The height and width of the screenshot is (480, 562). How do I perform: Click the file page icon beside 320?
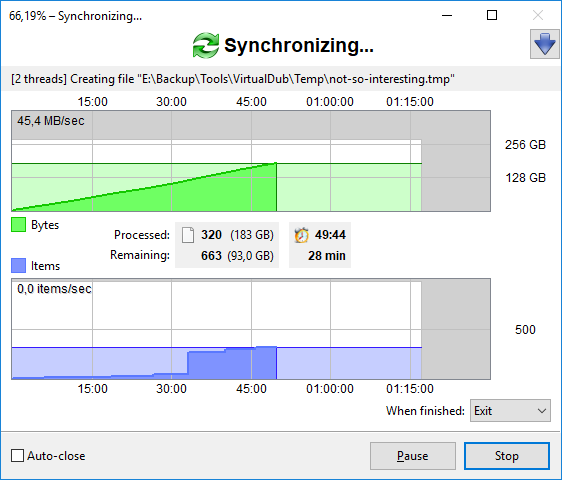pyautogui.click(x=188, y=235)
